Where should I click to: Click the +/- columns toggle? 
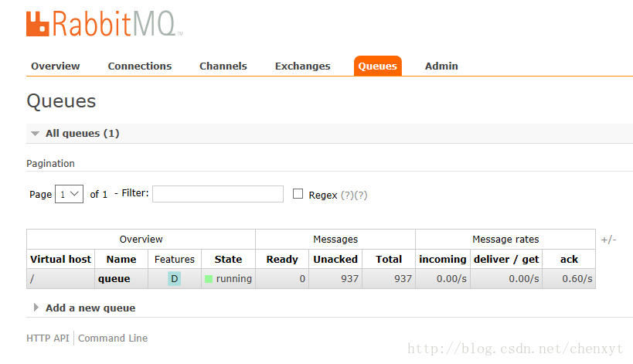(x=608, y=240)
